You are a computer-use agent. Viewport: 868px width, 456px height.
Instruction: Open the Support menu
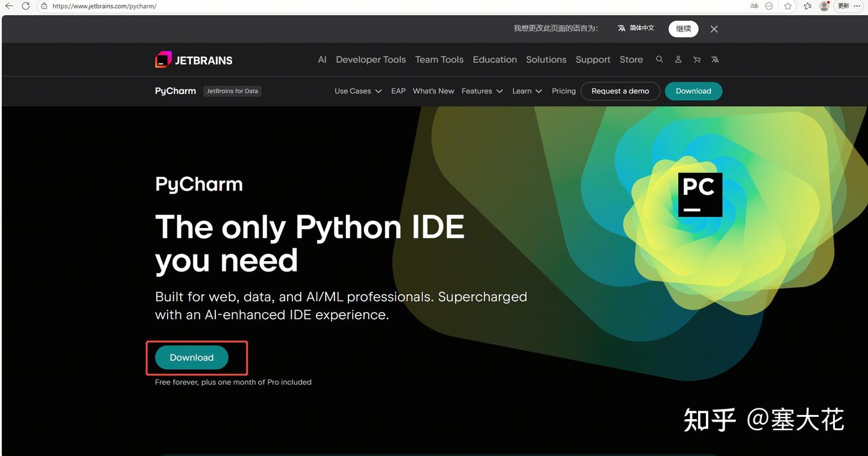(593, 60)
